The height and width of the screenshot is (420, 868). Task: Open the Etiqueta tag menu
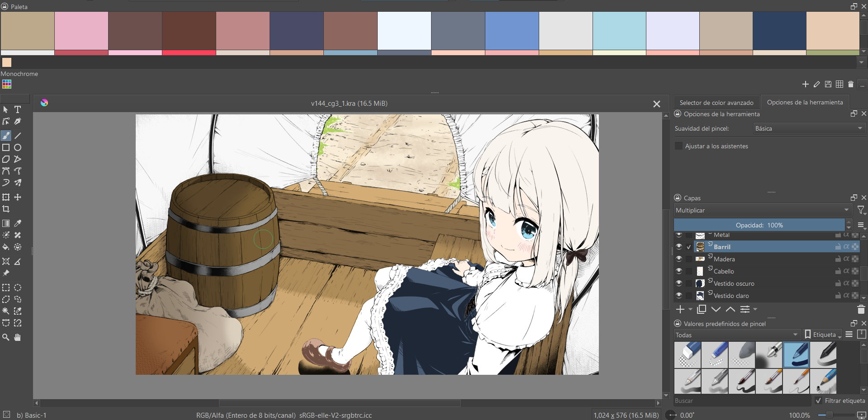pos(823,335)
